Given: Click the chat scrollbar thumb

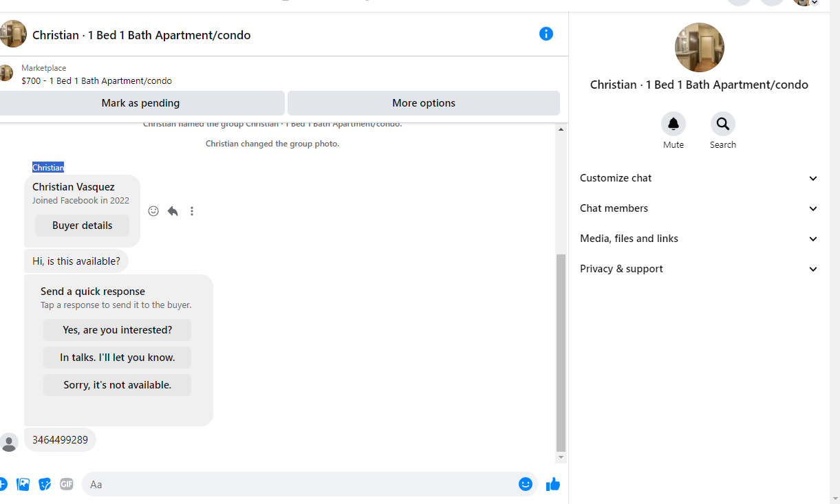Looking at the screenshot, I should (x=561, y=352).
